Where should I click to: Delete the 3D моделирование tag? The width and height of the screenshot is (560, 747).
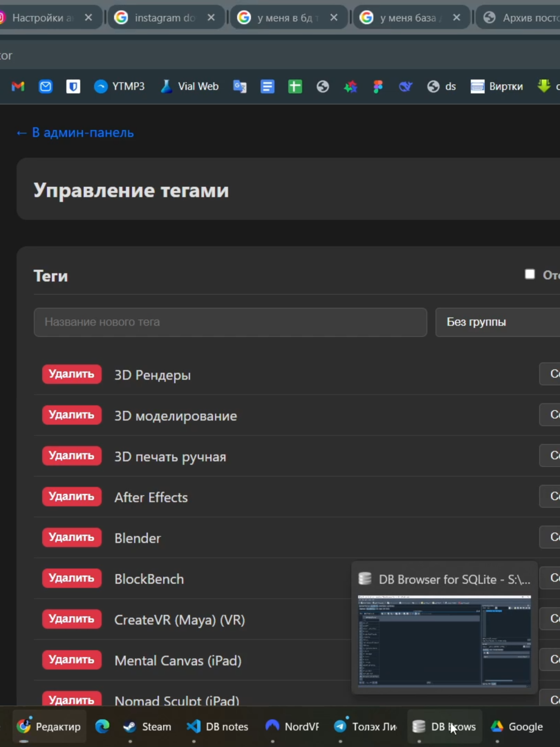[72, 415]
